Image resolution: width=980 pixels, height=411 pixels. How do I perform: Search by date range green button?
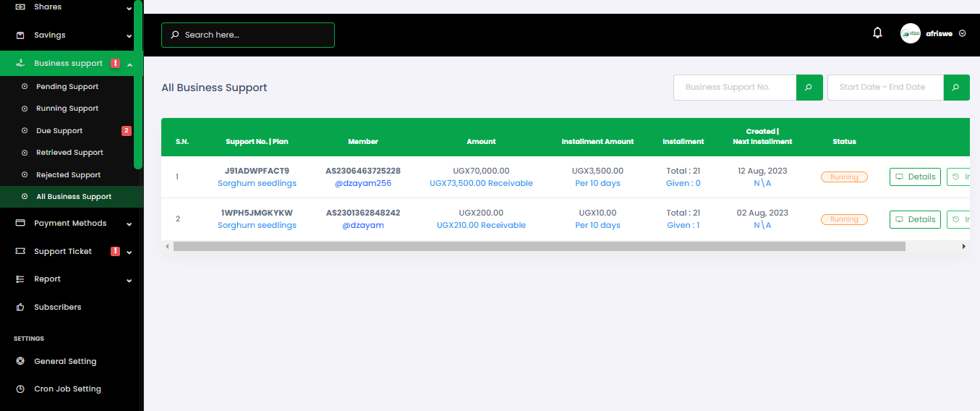pos(956,88)
